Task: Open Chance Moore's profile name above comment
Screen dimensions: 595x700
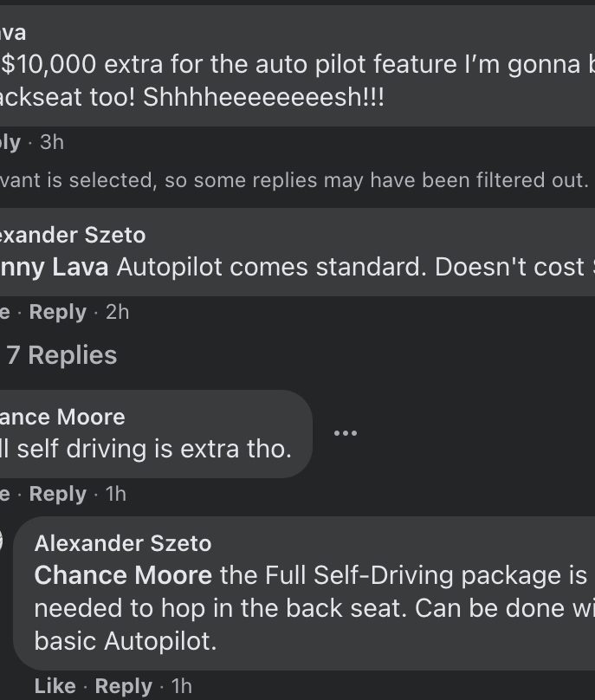Action: (62, 417)
